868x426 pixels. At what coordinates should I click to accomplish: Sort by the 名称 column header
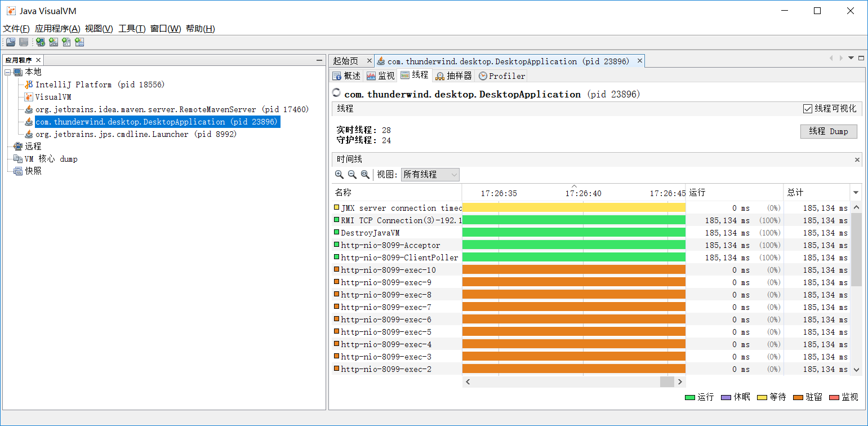point(397,193)
